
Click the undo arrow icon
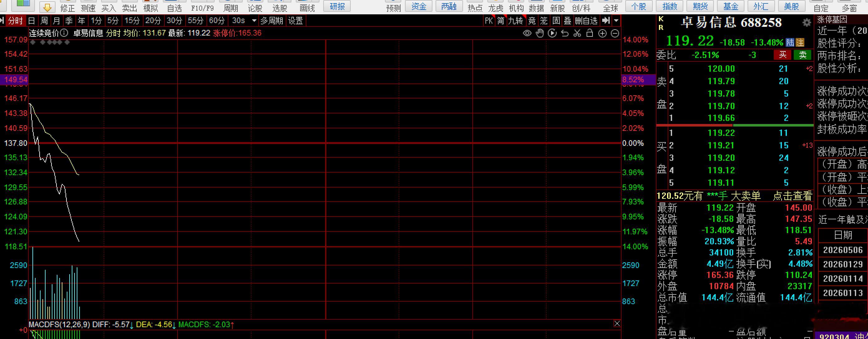(x=565, y=33)
